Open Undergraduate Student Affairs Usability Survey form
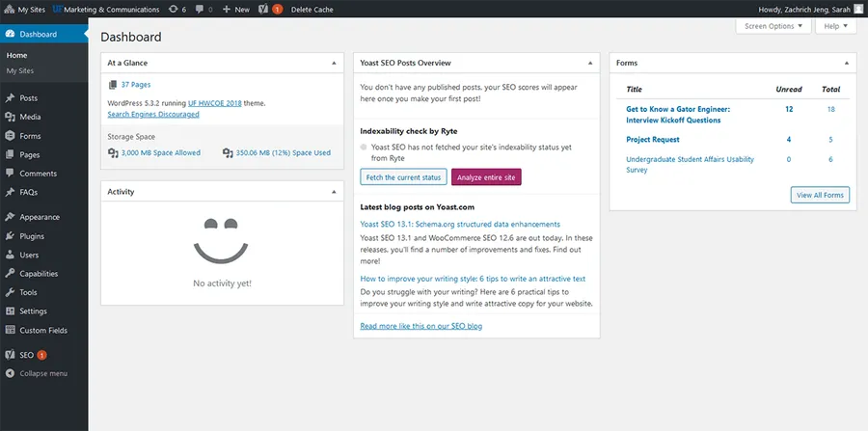868x431 pixels. point(690,164)
